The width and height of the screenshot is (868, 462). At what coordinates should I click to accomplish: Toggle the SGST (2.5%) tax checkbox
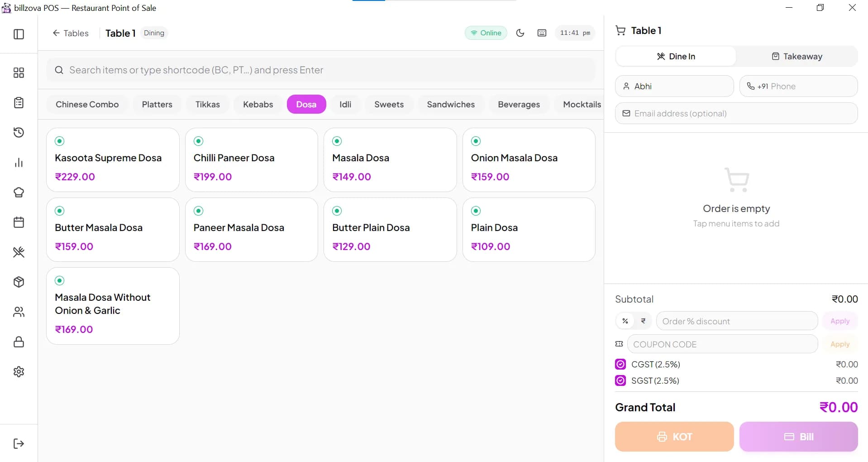coord(620,380)
